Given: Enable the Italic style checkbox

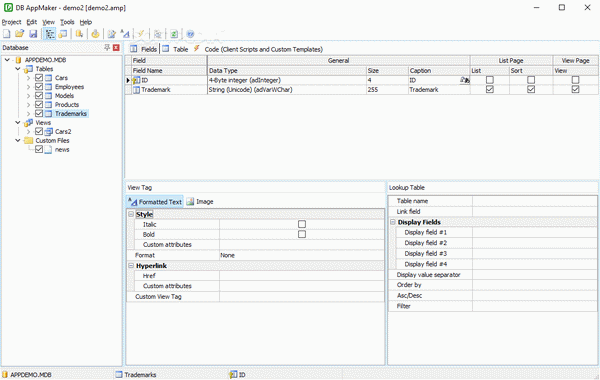Looking at the screenshot, I should 302,224.
